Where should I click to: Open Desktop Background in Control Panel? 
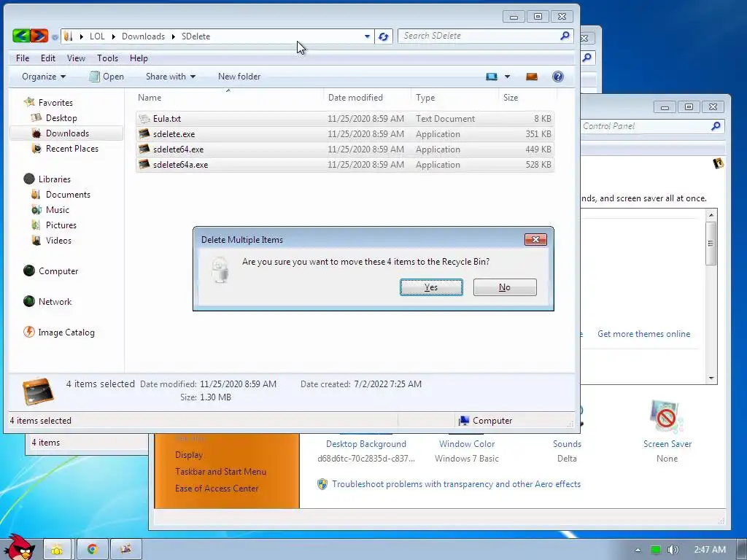coord(366,444)
